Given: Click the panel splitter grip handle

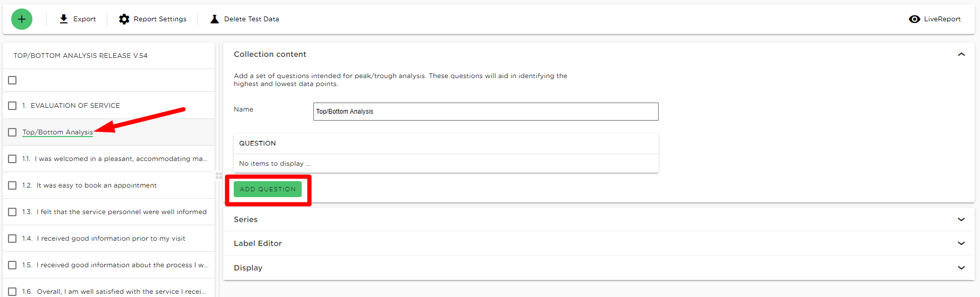Looking at the screenshot, I should pos(219,176).
